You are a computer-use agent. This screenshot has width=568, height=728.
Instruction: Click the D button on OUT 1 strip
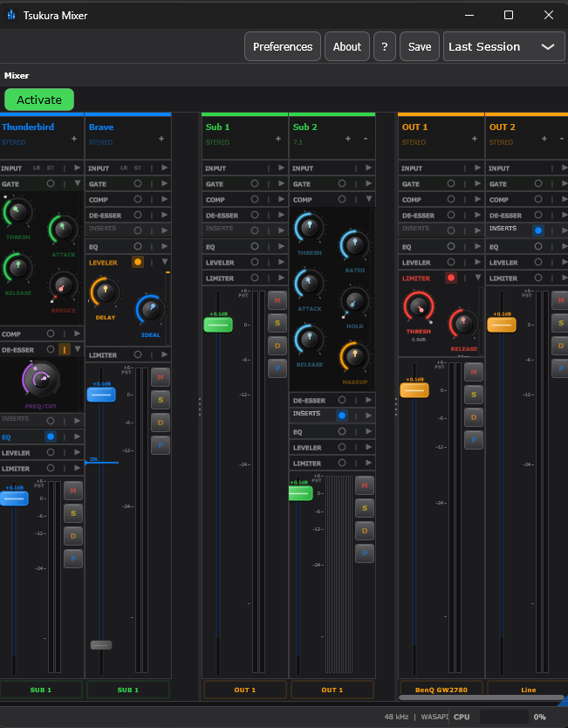click(473, 417)
